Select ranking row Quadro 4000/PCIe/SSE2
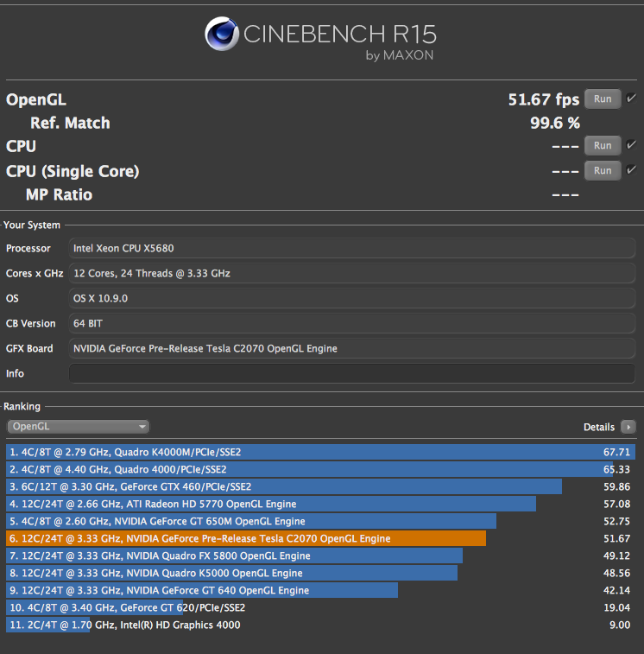Screen dimensions: 644x654 tap(320, 469)
